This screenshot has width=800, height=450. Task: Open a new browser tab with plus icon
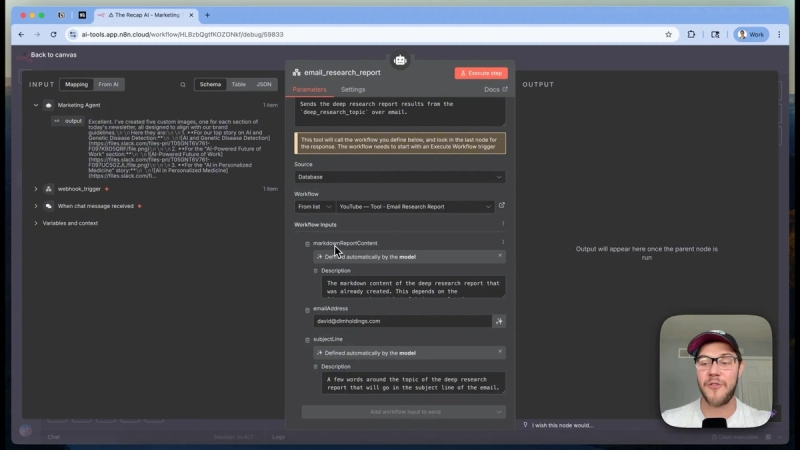[207, 15]
